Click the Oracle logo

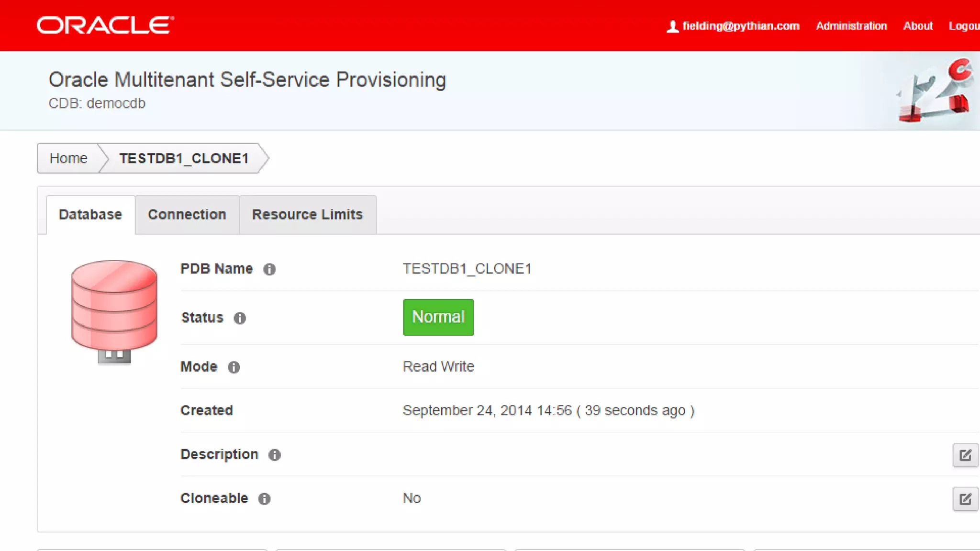(x=105, y=25)
